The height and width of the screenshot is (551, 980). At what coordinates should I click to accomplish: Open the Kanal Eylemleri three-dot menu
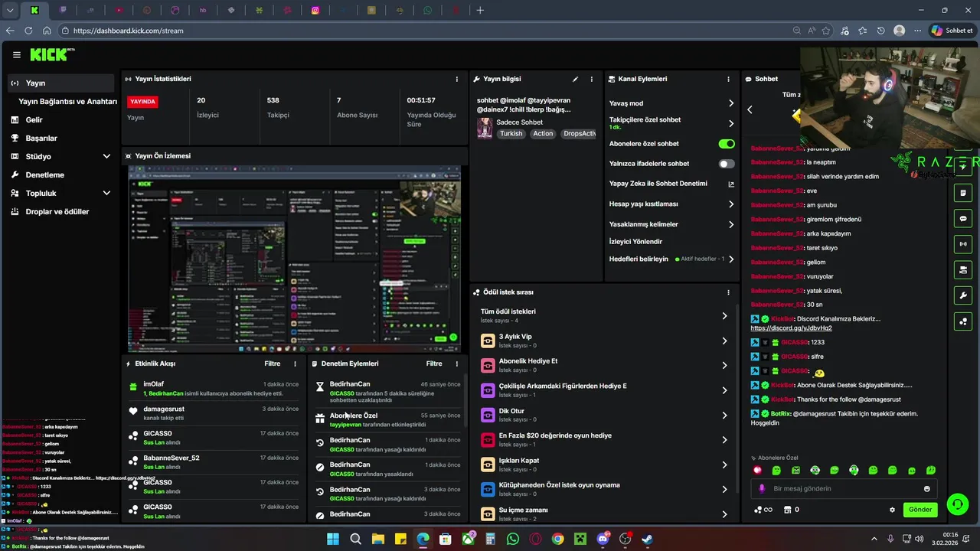coord(728,79)
